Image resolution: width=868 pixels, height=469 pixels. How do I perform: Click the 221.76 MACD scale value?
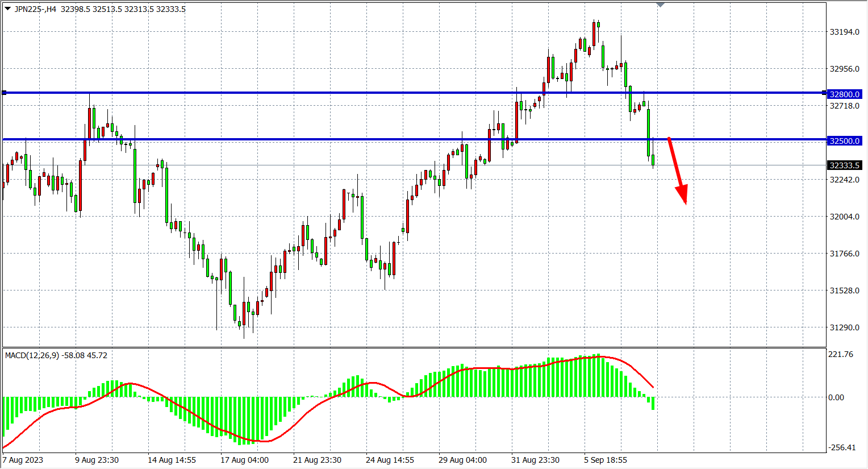pos(841,354)
